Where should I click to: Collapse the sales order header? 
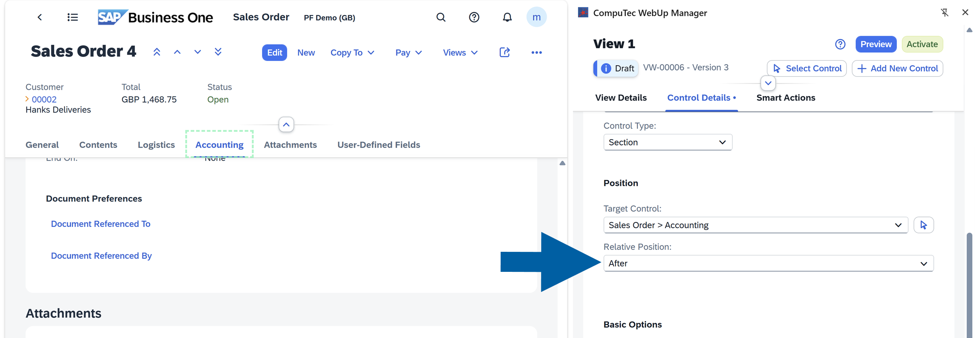[286, 125]
